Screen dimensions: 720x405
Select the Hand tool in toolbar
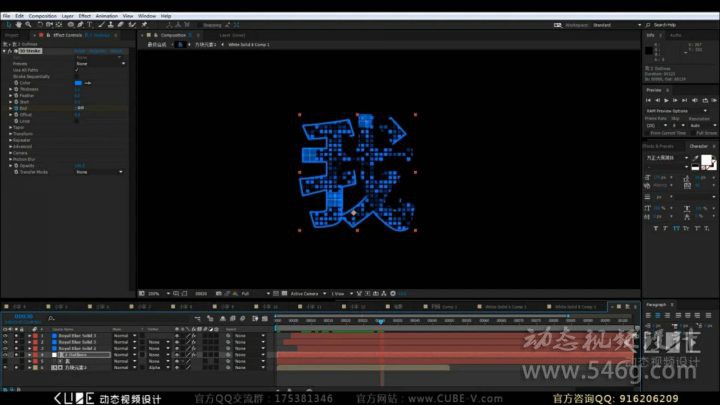tap(17, 24)
